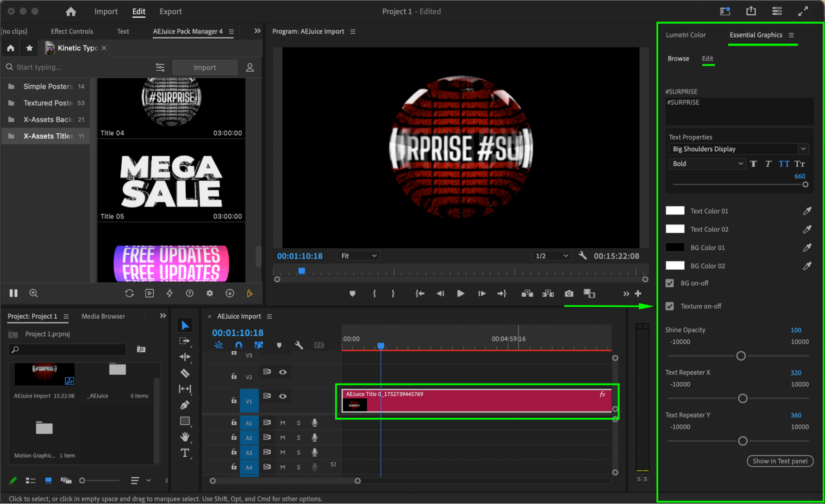Screen dimensions: 825x504
Task: Select the Razor tool in the toolbar
Action: click(x=185, y=373)
